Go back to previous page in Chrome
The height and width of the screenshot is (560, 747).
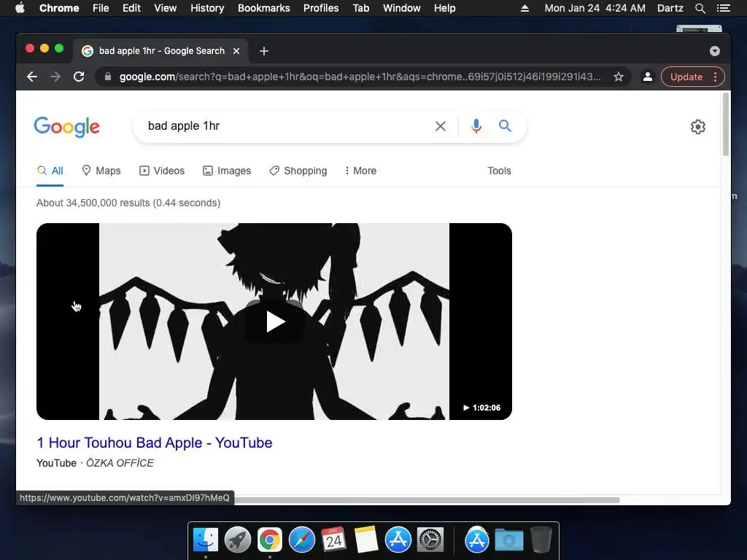coord(32,77)
